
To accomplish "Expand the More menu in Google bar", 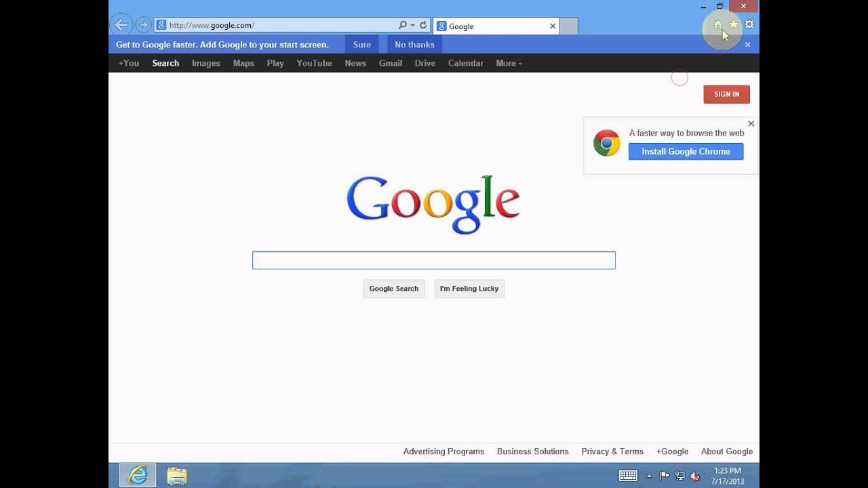I will tap(509, 63).
